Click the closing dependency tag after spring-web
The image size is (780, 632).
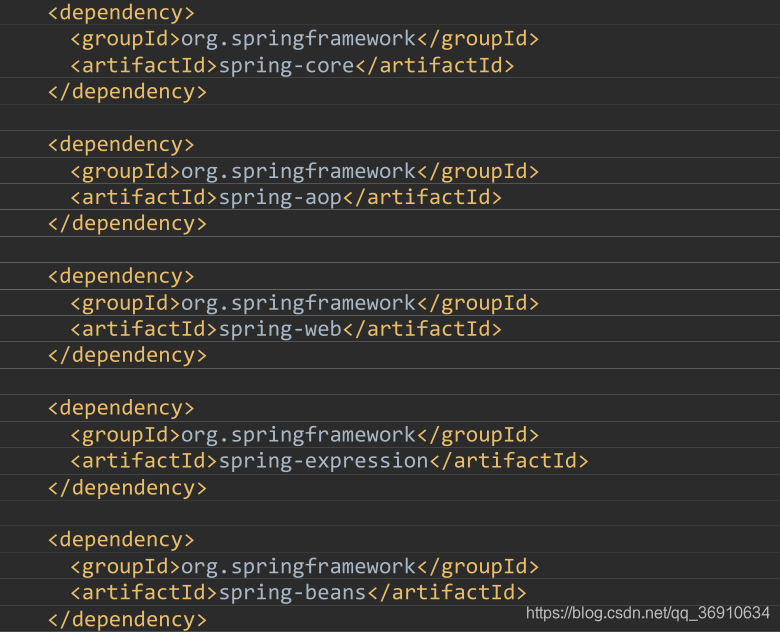tap(127, 355)
